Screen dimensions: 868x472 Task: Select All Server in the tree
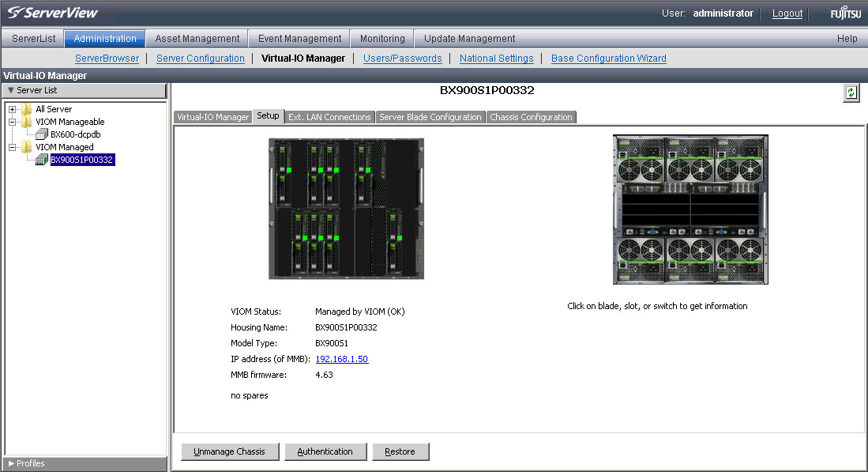click(x=54, y=109)
